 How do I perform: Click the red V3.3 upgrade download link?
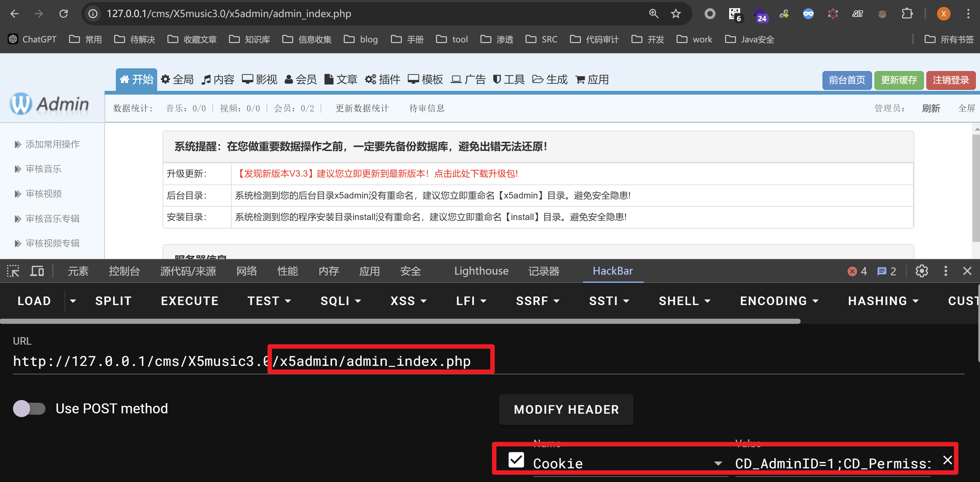[376, 174]
